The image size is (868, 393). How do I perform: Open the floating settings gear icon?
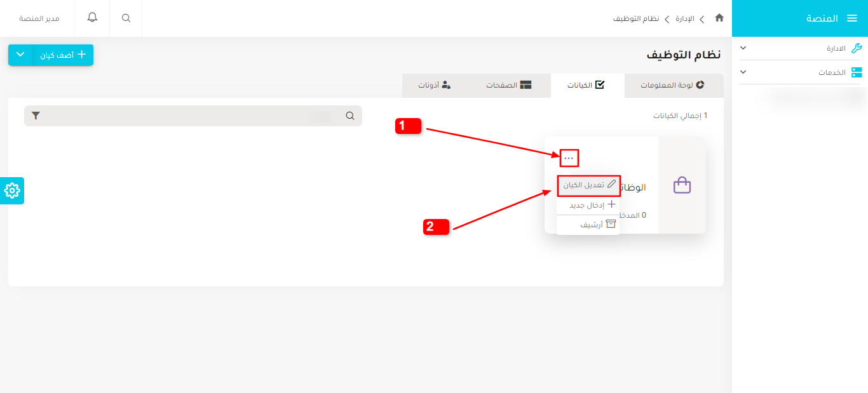tap(12, 190)
